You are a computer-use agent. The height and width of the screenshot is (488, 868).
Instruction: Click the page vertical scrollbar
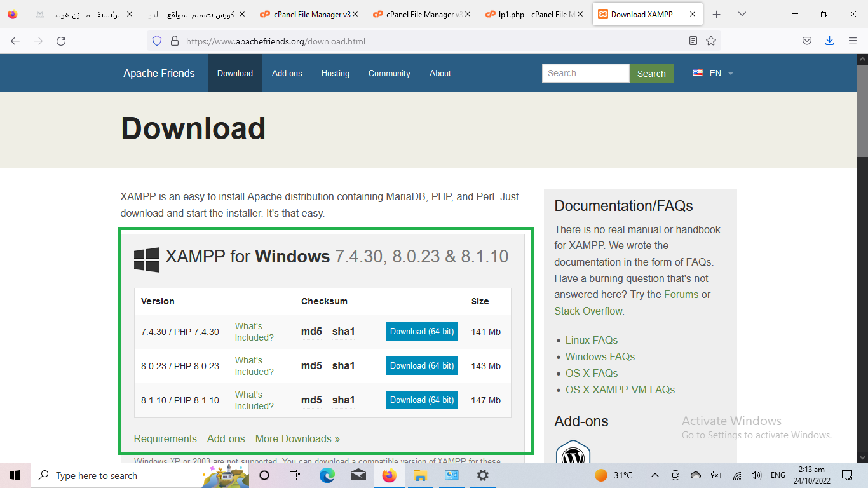862,254
